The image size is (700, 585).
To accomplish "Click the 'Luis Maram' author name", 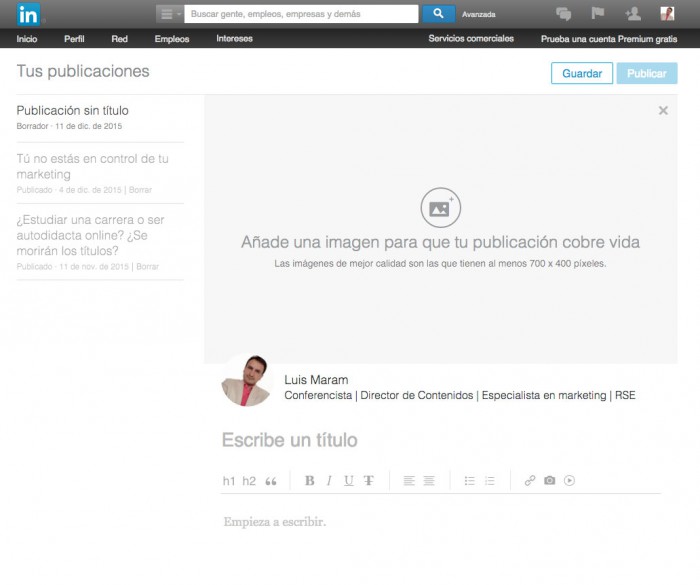I will pyautogui.click(x=316, y=380).
